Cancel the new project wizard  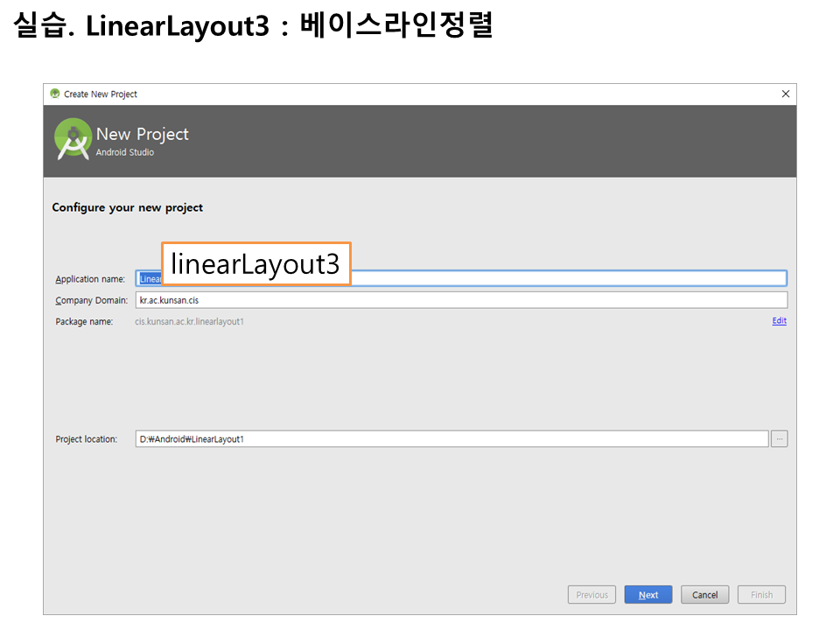[x=704, y=595]
